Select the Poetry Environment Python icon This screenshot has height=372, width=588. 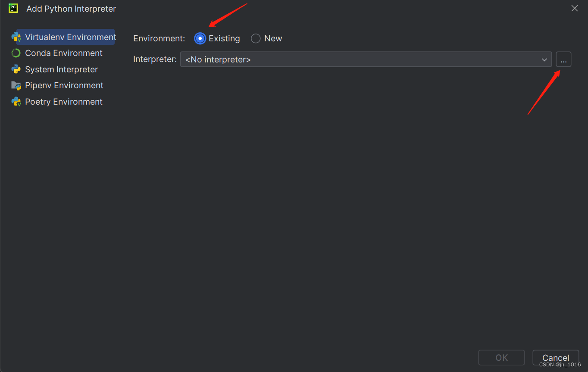pos(16,102)
